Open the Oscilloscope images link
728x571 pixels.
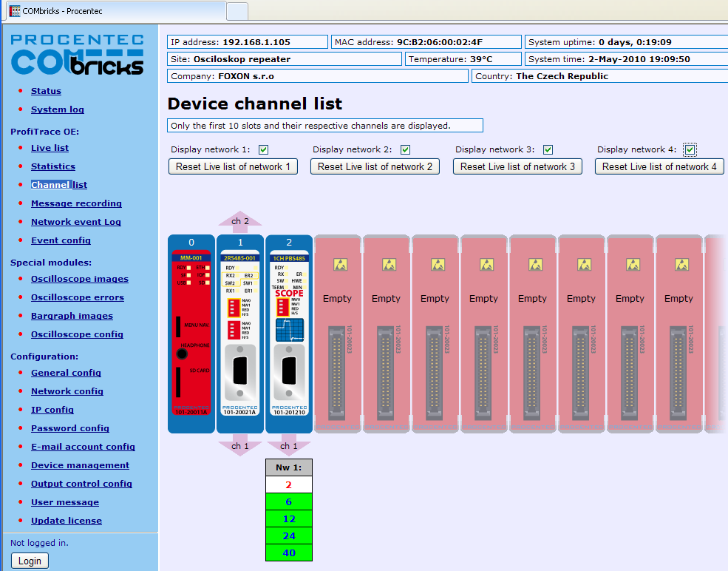[80, 279]
